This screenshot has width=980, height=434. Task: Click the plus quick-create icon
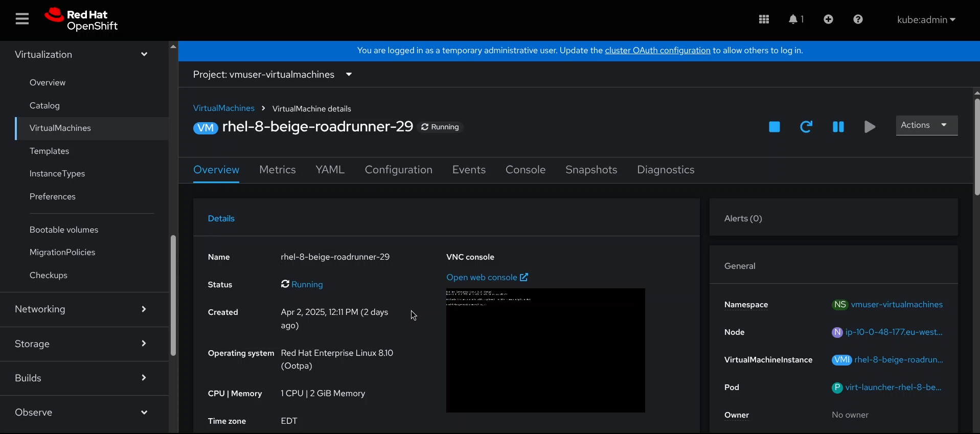pyautogui.click(x=828, y=19)
